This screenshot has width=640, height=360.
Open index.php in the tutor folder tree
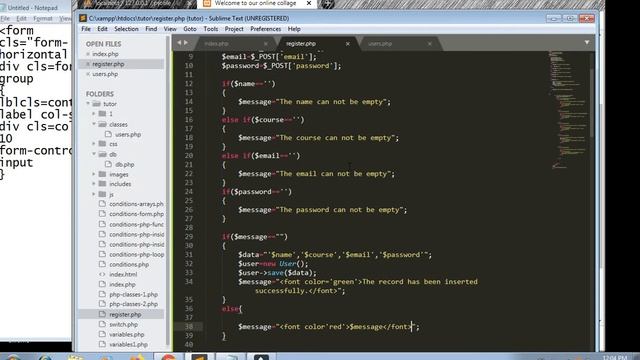coord(122,284)
